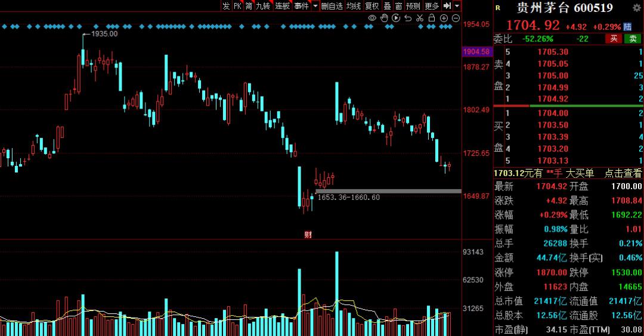Select the hand pan tool
The image size is (644, 336).
384,18
